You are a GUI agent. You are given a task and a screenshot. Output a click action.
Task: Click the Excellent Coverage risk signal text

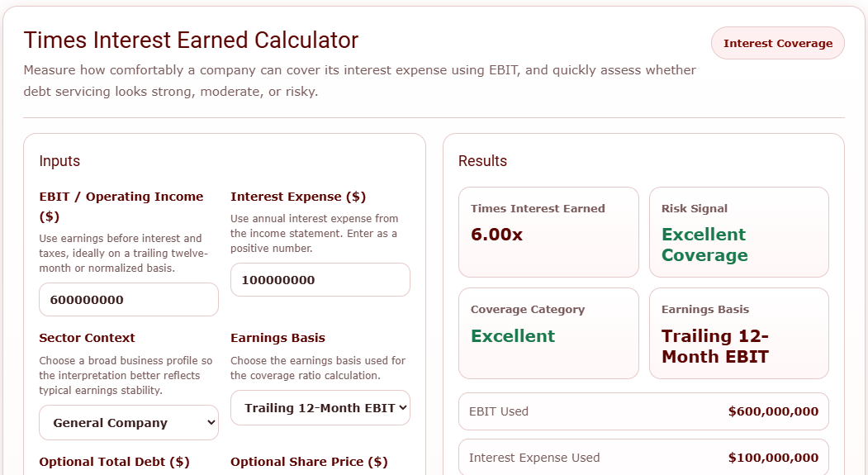(x=704, y=245)
